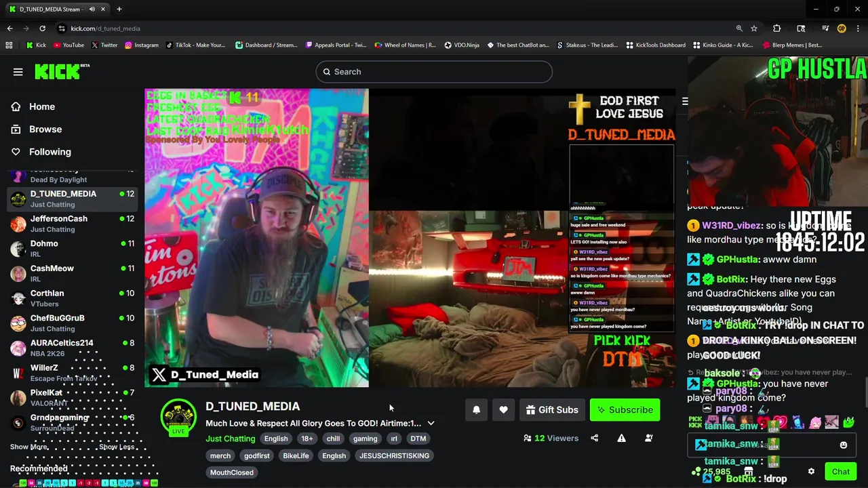
Task: Click the 18+ tag
Action: click(x=307, y=439)
